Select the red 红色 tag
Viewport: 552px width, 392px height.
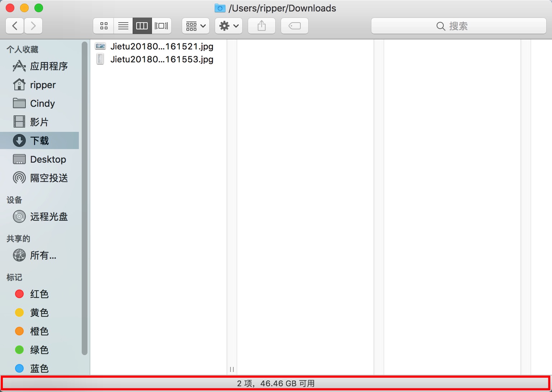coord(39,294)
